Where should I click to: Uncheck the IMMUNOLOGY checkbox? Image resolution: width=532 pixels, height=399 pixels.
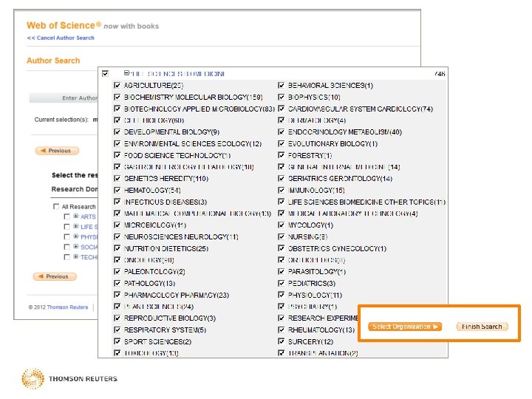(281, 190)
